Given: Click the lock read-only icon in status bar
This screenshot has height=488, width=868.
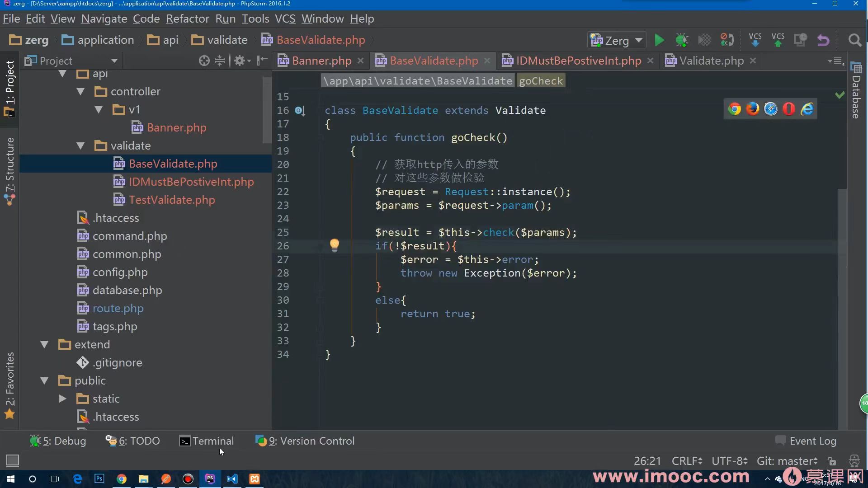Looking at the screenshot, I should 832,461.
